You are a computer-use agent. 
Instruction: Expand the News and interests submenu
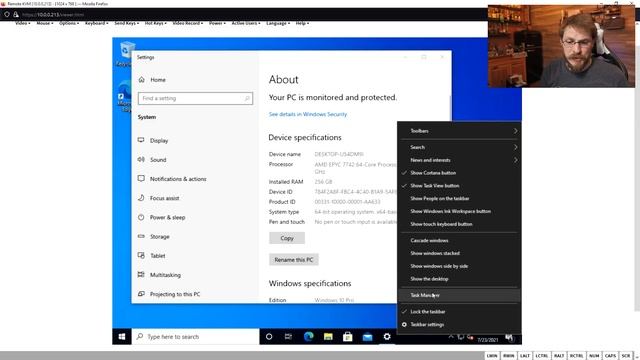(x=459, y=160)
